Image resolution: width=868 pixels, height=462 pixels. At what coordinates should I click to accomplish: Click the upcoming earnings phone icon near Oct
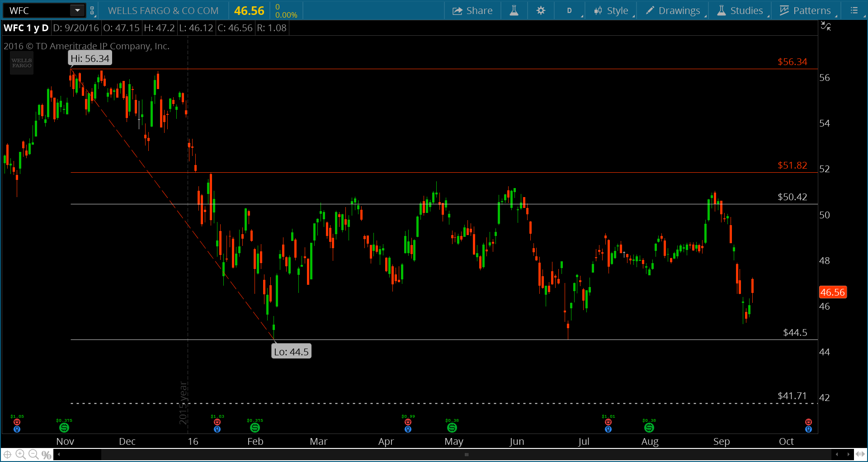pyautogui.click(x=808, y=422)
